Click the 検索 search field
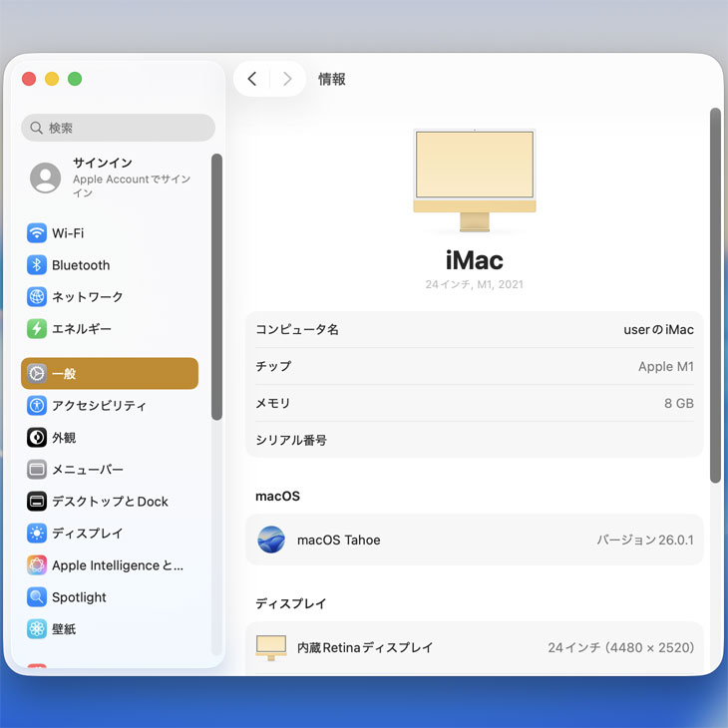The height and width of the screenshot is (728, 728). point(118,128)
